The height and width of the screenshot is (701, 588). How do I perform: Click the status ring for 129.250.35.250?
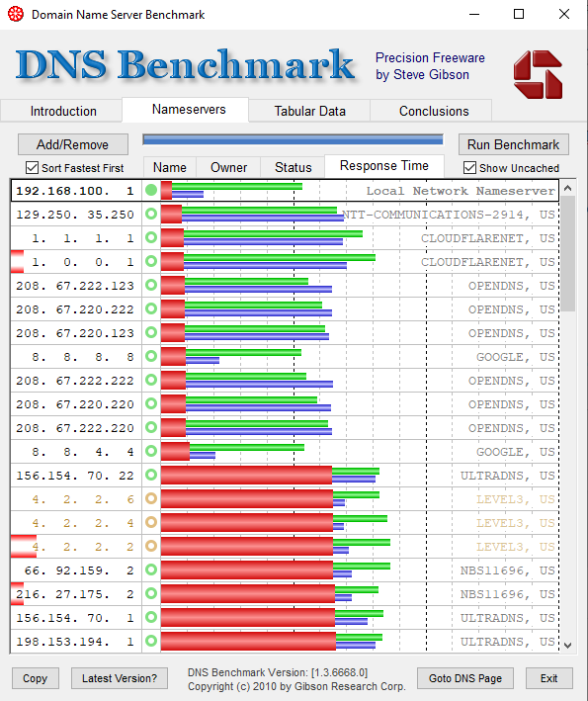(x=151, y=215)
